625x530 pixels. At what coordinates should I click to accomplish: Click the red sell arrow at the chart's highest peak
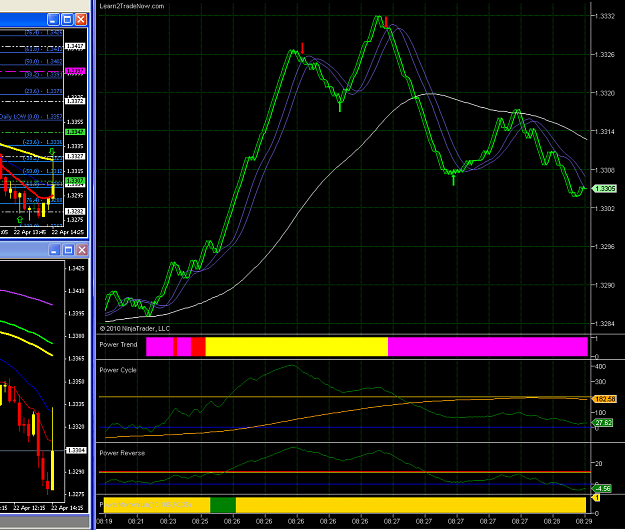(386, 22)
